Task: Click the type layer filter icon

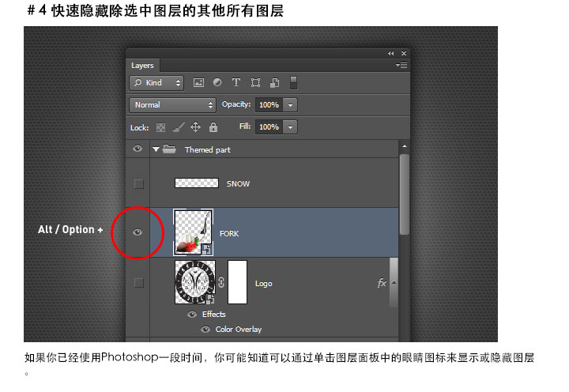Action: 236,82
